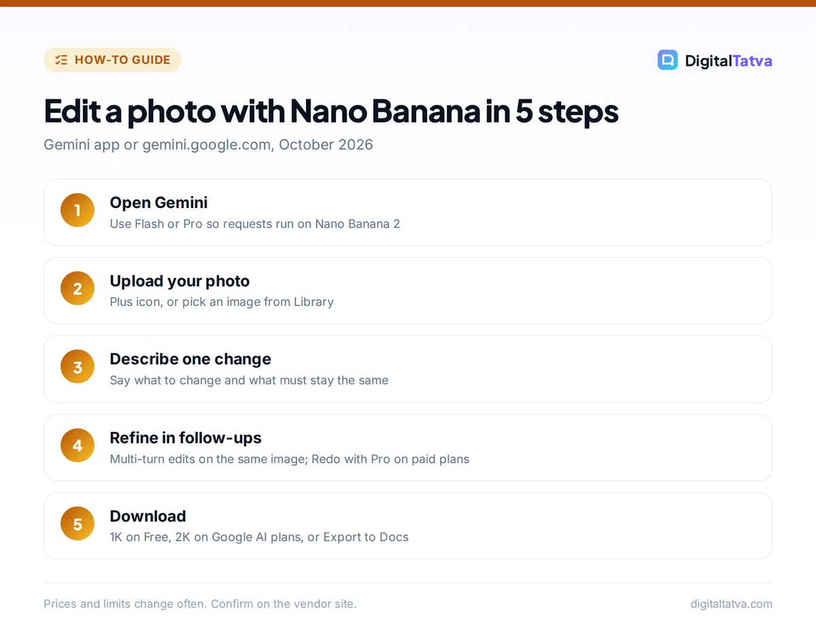Click the subtitle "Gemini app or gemini.google.com, October 2026"

(208, 145)
